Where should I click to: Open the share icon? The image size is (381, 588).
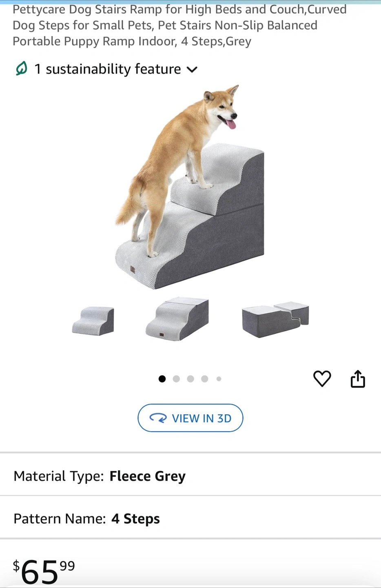[x=358, y=379]
